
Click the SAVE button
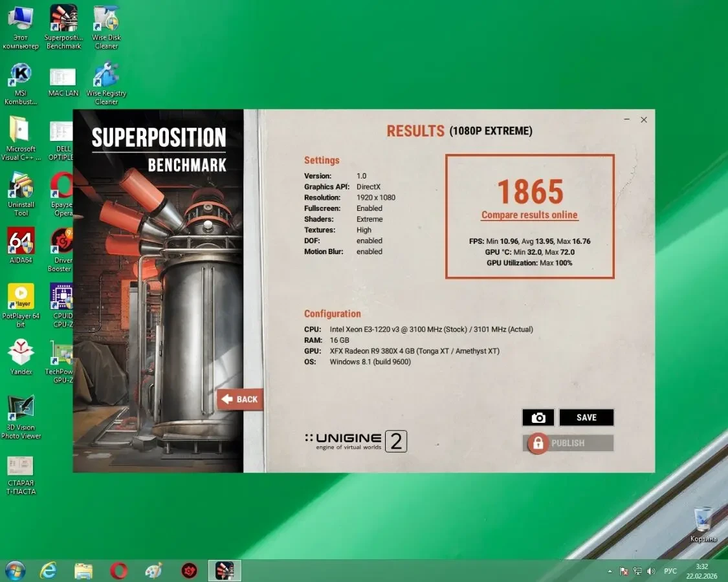tap(586, 417)
